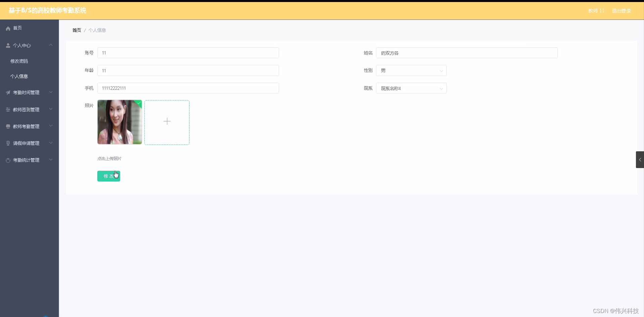This screenshot has width=644, height=317.
Task: Click the 手机 phone number input field
Action: pos(188,88)
